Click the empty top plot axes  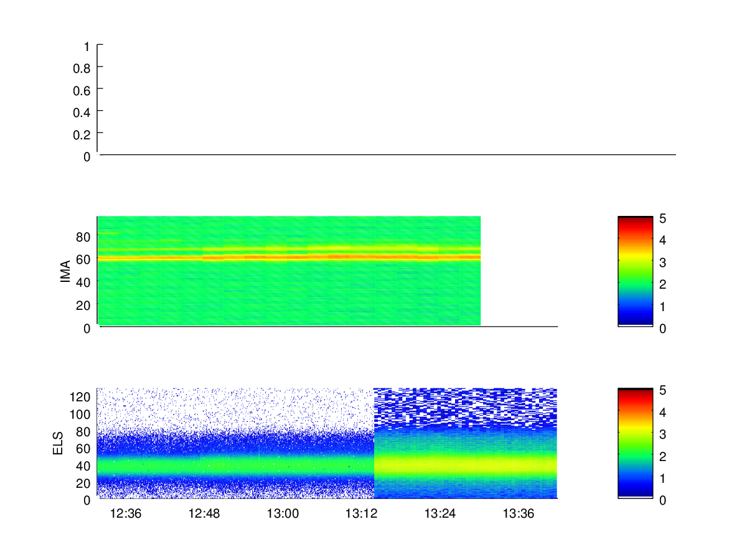[x=387, y=100]
